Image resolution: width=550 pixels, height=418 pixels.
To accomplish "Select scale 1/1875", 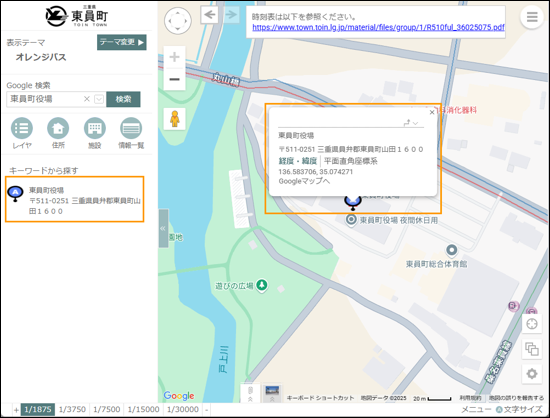I will pyautogui.click(x=38, y=409).
